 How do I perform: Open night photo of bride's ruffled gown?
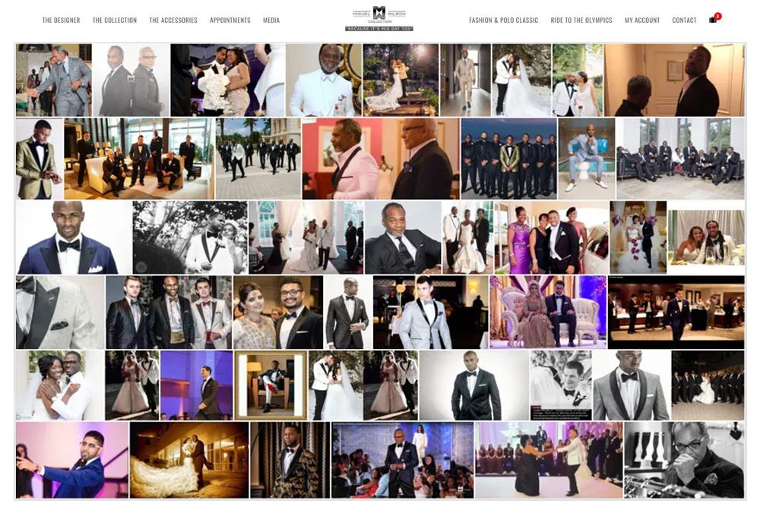tap(189, 461)
